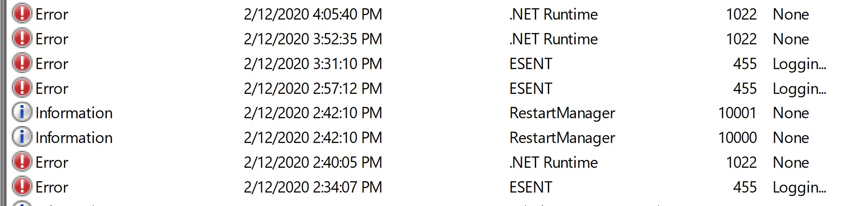Select the Information level text for event 10001
The height and width of the screenshot is (206, 868).
[x=74, y=113]
